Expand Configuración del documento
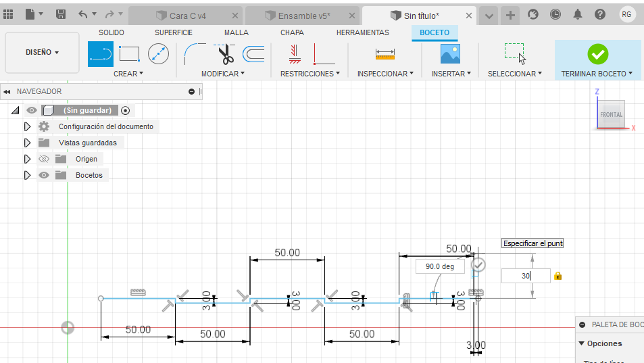 click(27, 126)
